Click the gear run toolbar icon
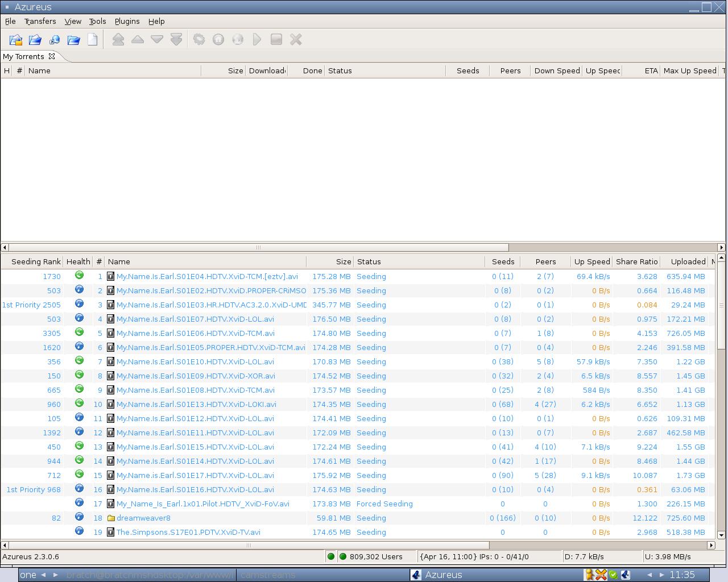The image size is (728, 582). (199, 40)
